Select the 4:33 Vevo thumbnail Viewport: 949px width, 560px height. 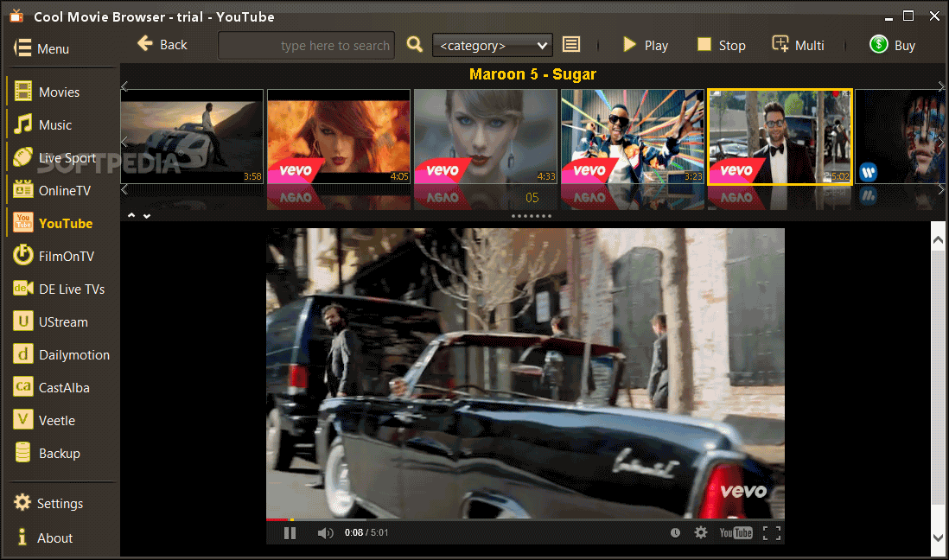pos(486,137)
